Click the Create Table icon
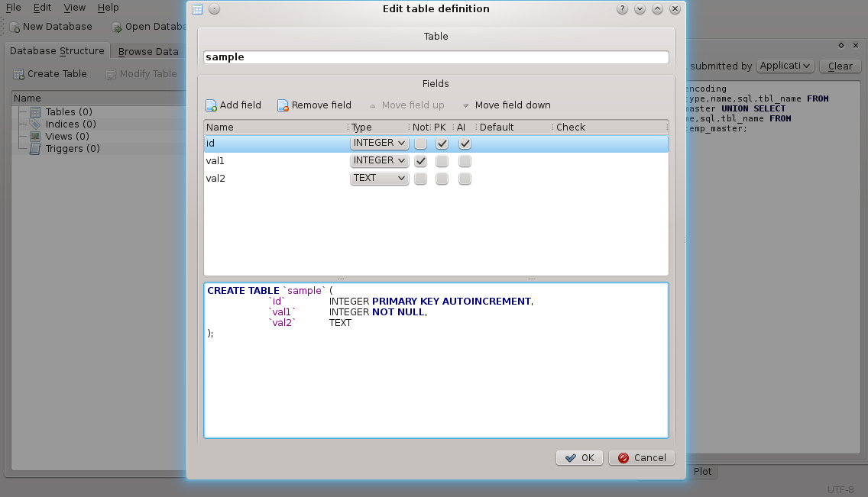 (17, 73)
